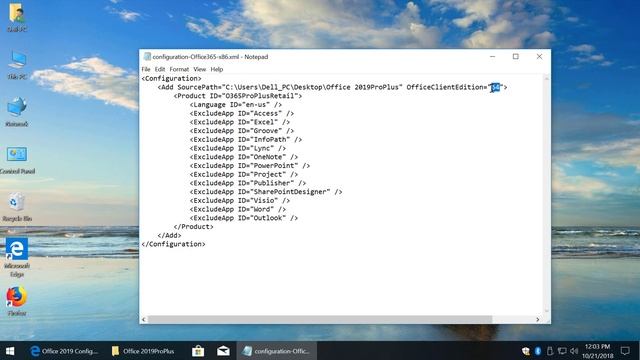The height and width of the screenshot is (360, 640).
Task: Close the Notepad window
Action: point(539,57)
